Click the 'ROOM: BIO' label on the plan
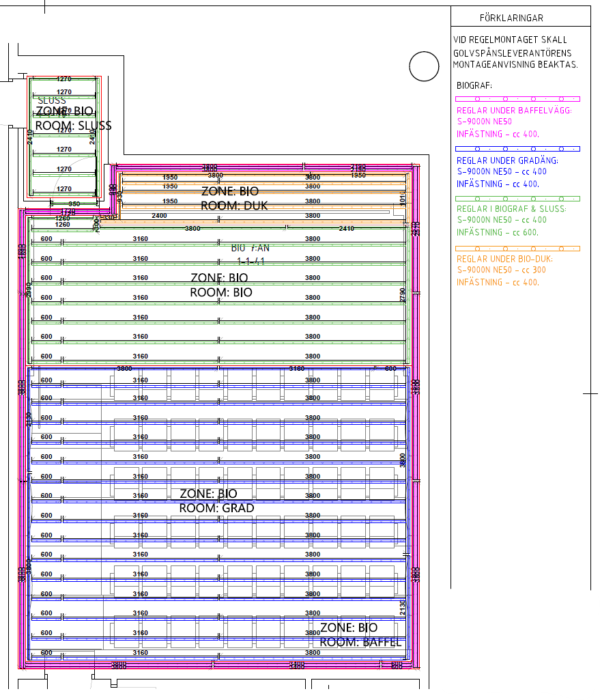Image resolution: width=600 pixels, height=700 pixels. (x=221, y=292)
